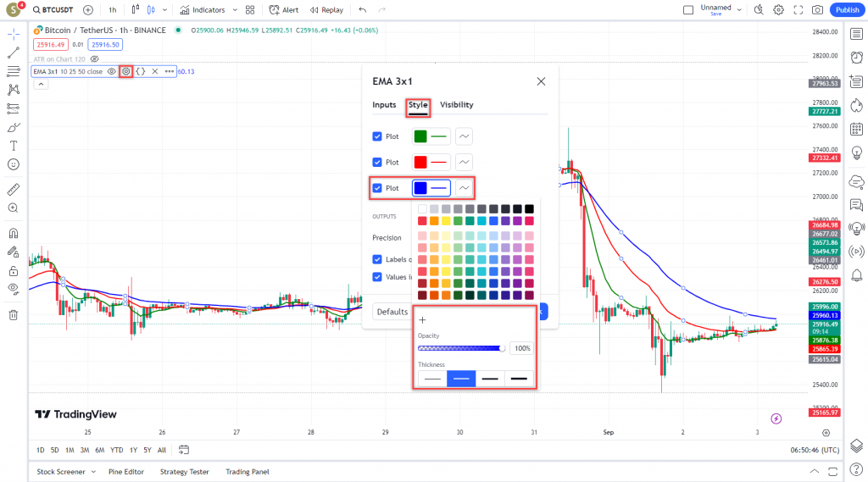Open the Fibonacci retracement tools

click(14, 71)
